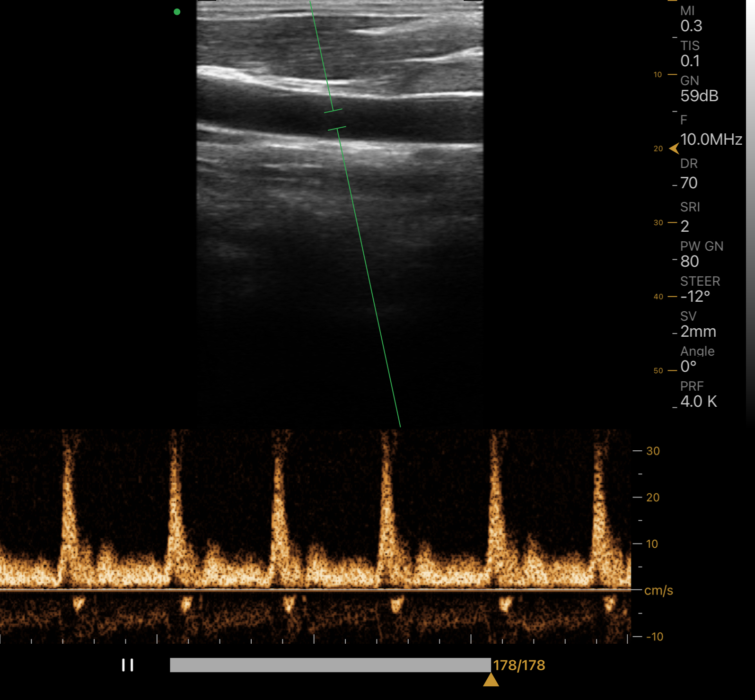
Task: Select the Doppler sample volume gate
Action: pyautogui.click(x=335, y=119)
